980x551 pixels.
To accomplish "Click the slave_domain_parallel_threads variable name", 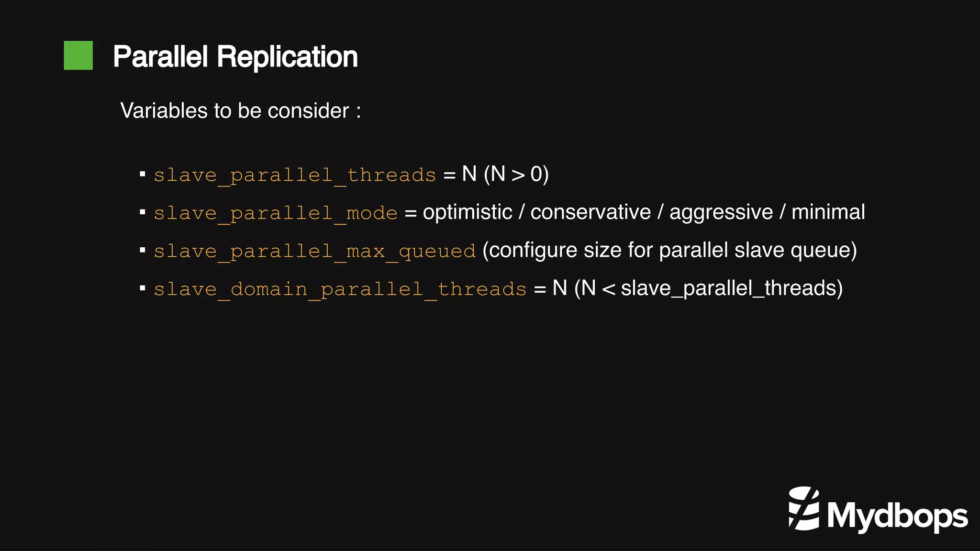I will coord(340,289).
